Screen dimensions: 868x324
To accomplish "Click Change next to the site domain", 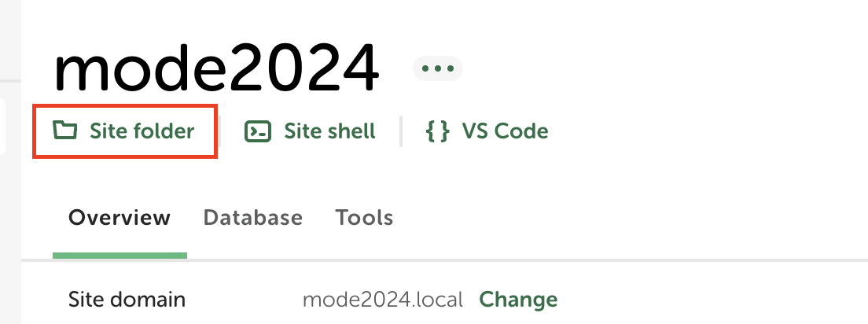I will click(x=518, y=300).
